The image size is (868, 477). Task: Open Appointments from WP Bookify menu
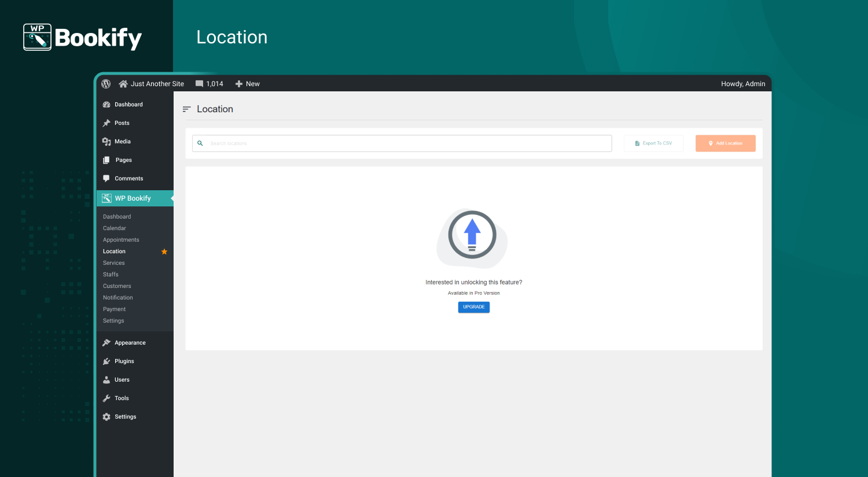tap(121, 239)
